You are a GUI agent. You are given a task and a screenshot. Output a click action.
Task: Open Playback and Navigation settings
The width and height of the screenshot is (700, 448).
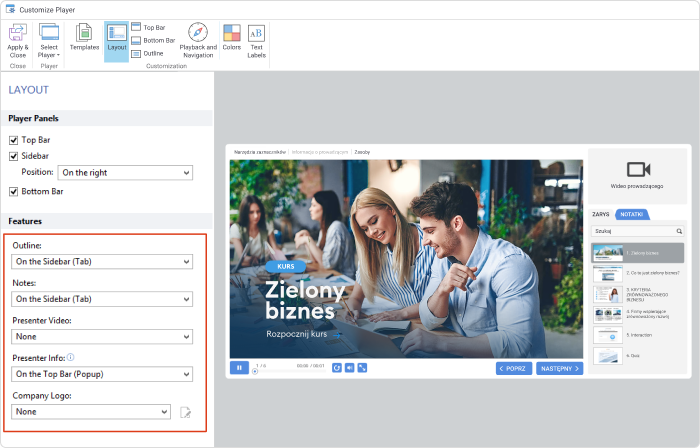tap(198, 41)
